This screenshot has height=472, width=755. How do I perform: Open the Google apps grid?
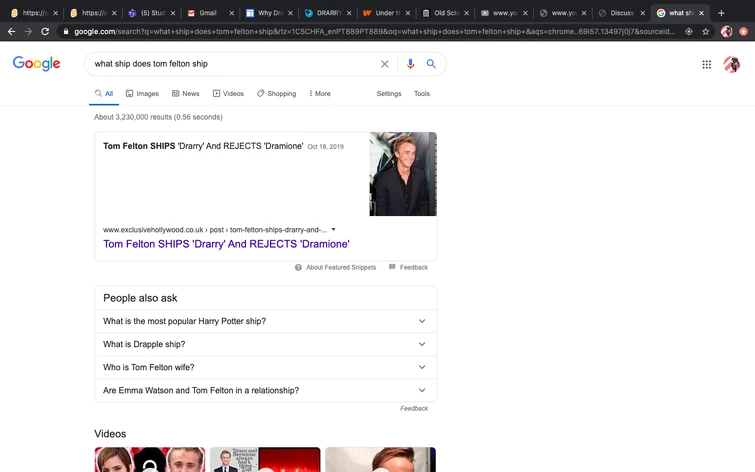click(x=706, y=64)
